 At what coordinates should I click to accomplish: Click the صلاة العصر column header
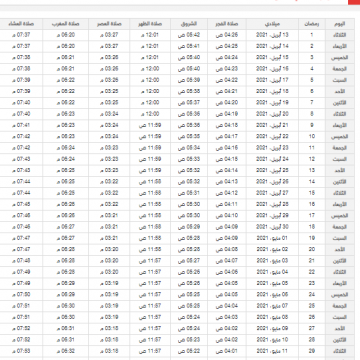point(109,24)
